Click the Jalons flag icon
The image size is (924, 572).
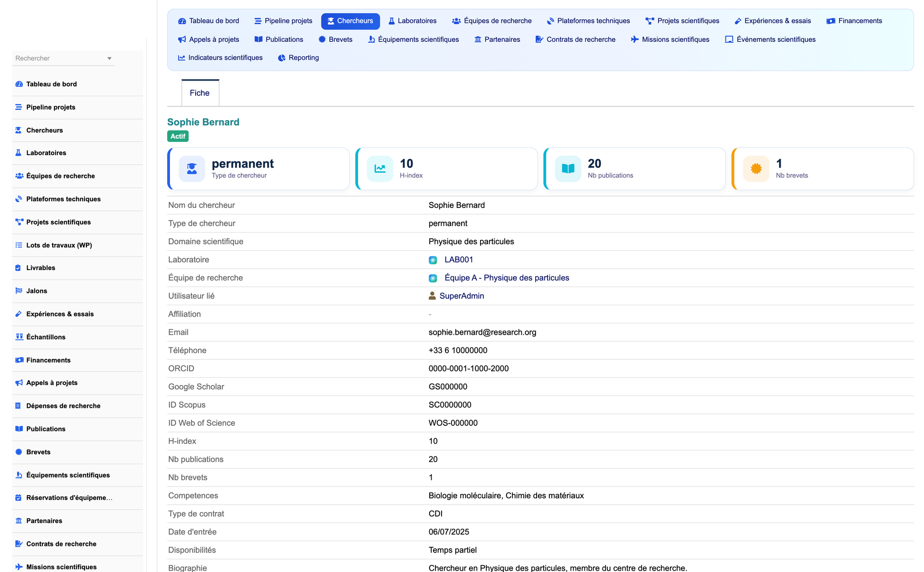19,291
